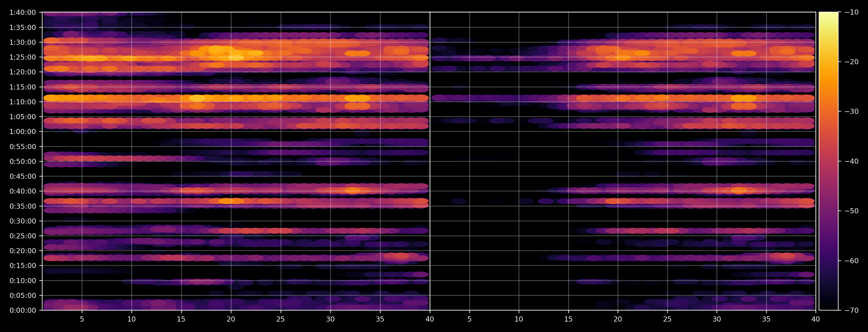Click x-axis label 15 under the right heatmap
The height and width of the screenshot is (332, 868).
[568, 319]
